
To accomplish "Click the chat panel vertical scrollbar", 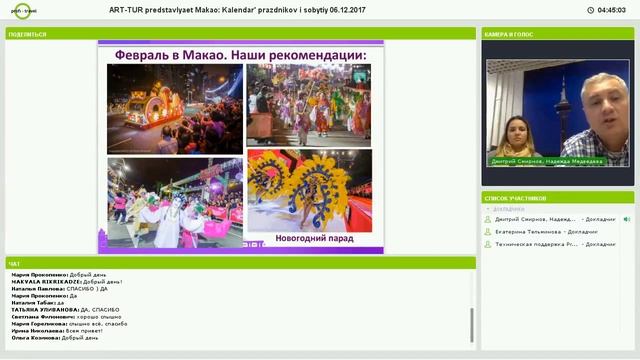I will pos(472,325).
